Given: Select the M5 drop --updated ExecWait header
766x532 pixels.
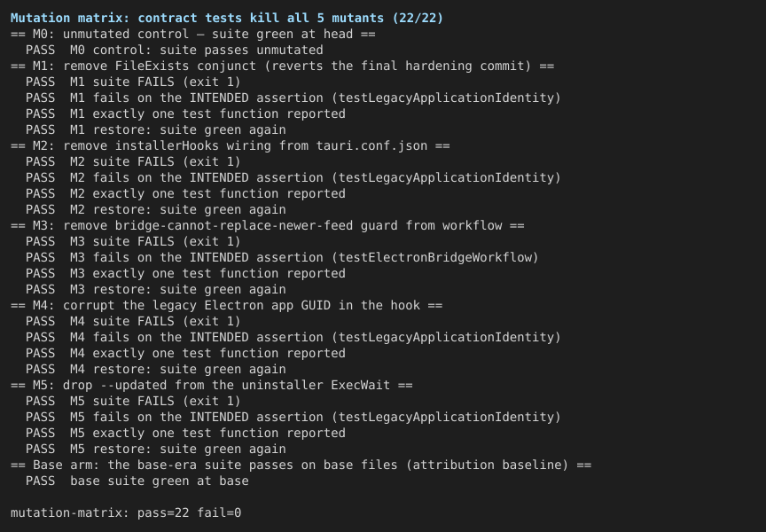Looking at the screenshot, I should point(212,386).
